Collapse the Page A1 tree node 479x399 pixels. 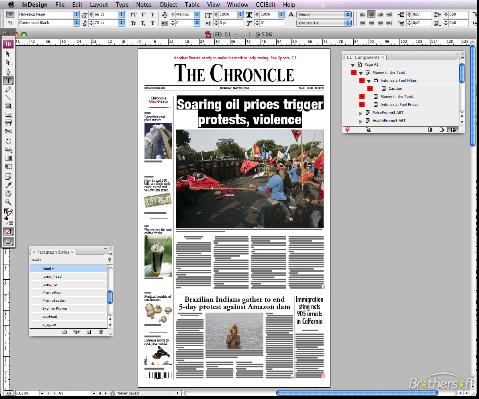click(352, 65)
